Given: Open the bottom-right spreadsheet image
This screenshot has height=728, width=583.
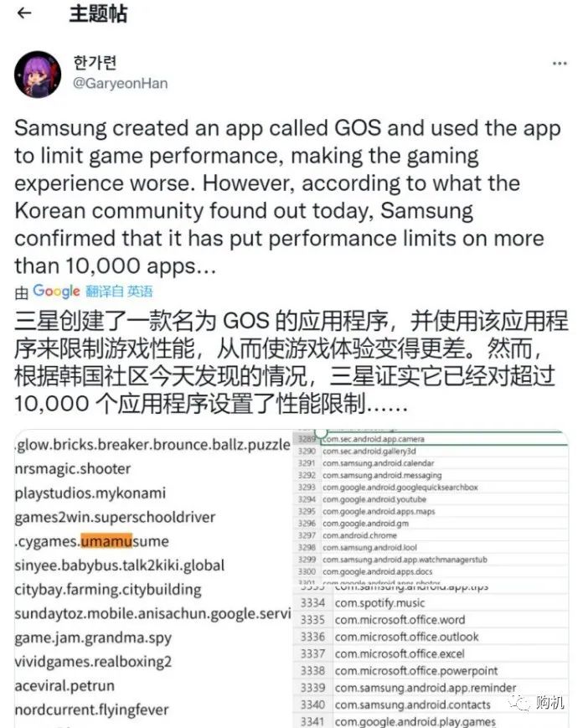Looking at the screenshot, I should coord(431,657).
